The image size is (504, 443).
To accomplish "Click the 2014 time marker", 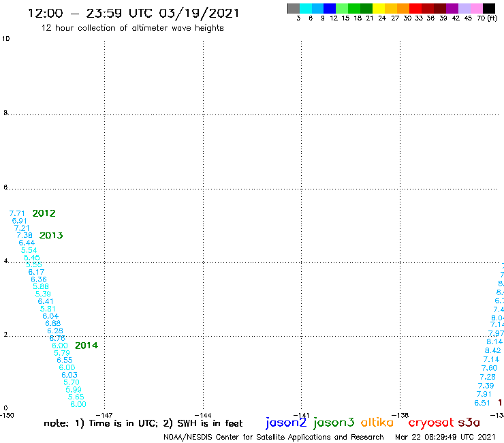I will [x=86, y=346].
